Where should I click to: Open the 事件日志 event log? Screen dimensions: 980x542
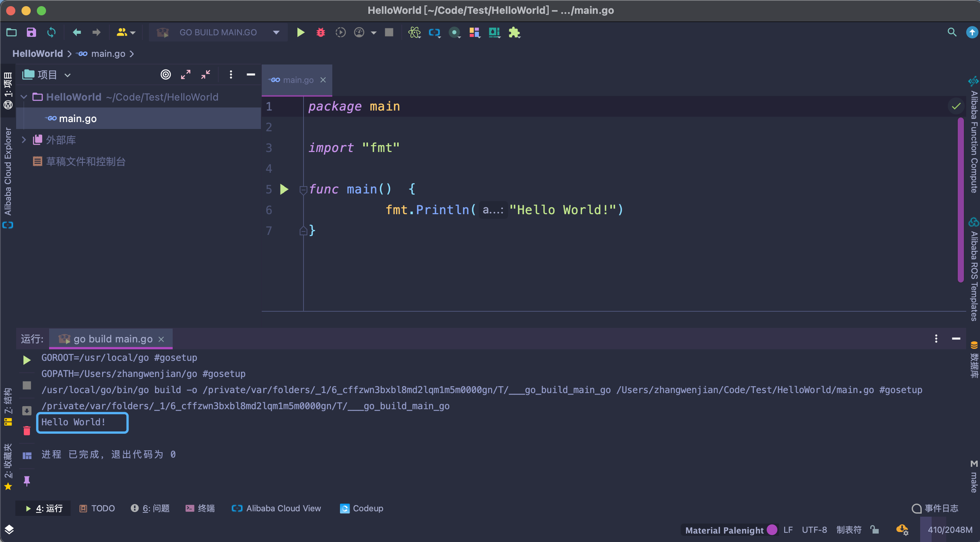(935, 508)
